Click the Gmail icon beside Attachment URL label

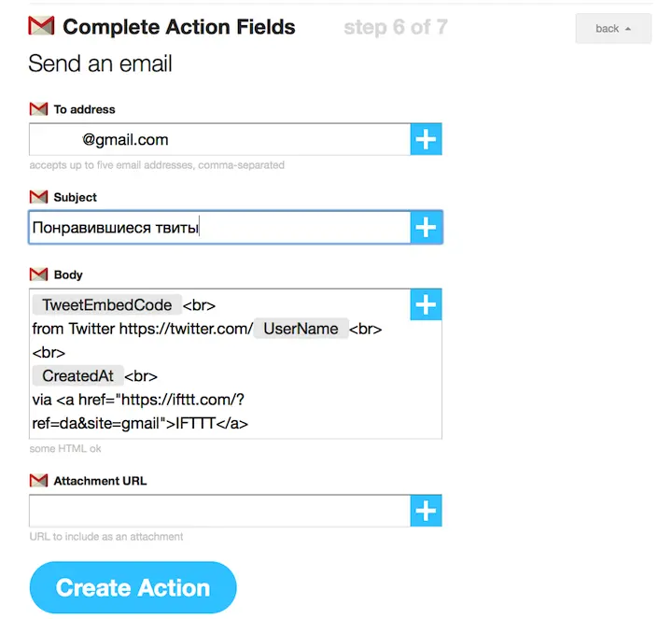(x=38, y=481)
